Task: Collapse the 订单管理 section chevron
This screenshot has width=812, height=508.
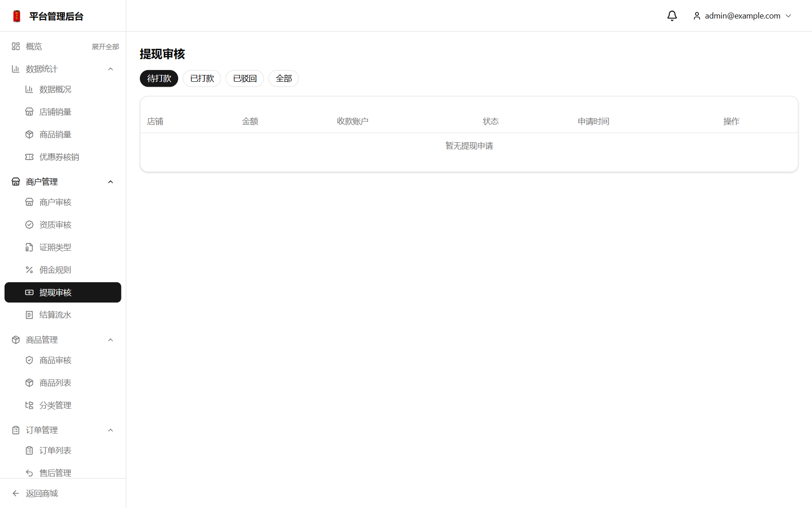Action: 111,430
